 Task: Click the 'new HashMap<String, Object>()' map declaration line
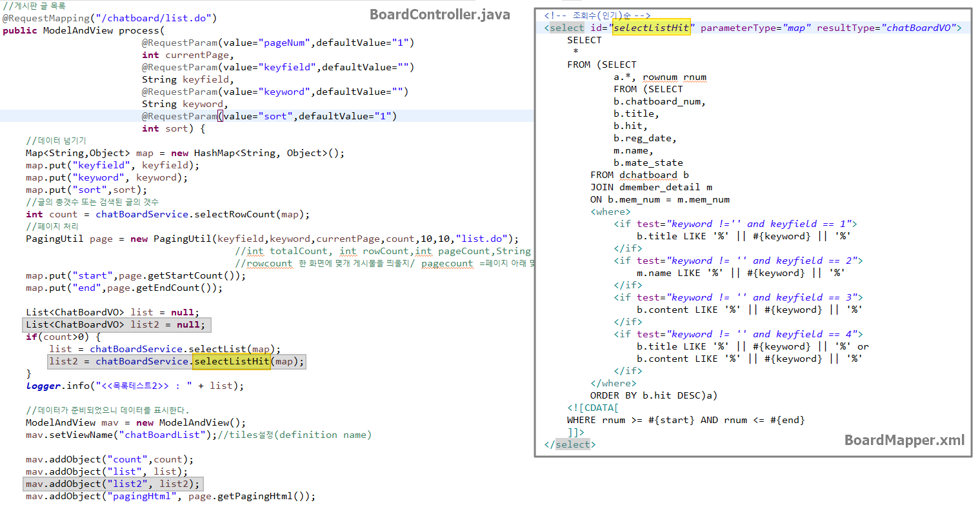185,153
